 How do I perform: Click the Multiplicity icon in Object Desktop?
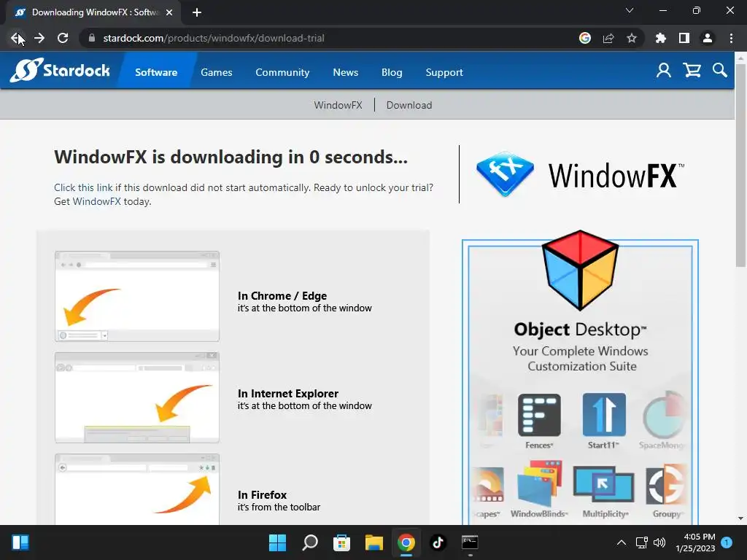603,484
